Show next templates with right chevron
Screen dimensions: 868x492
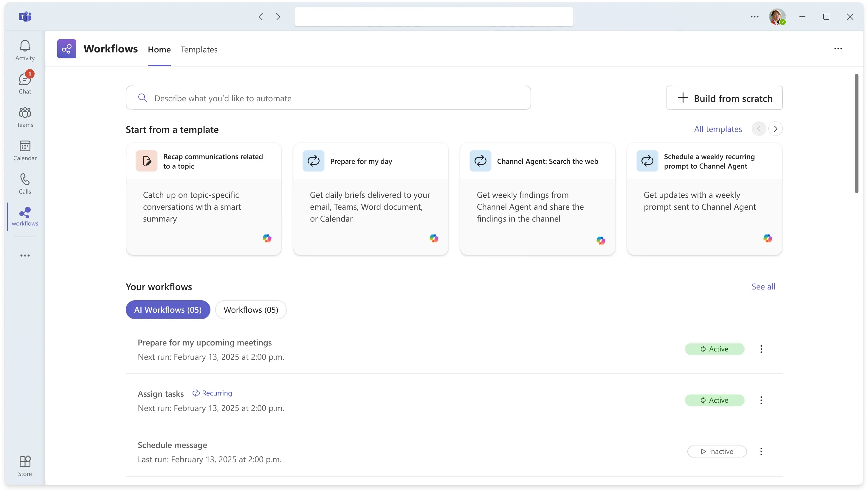pos(776,129)
